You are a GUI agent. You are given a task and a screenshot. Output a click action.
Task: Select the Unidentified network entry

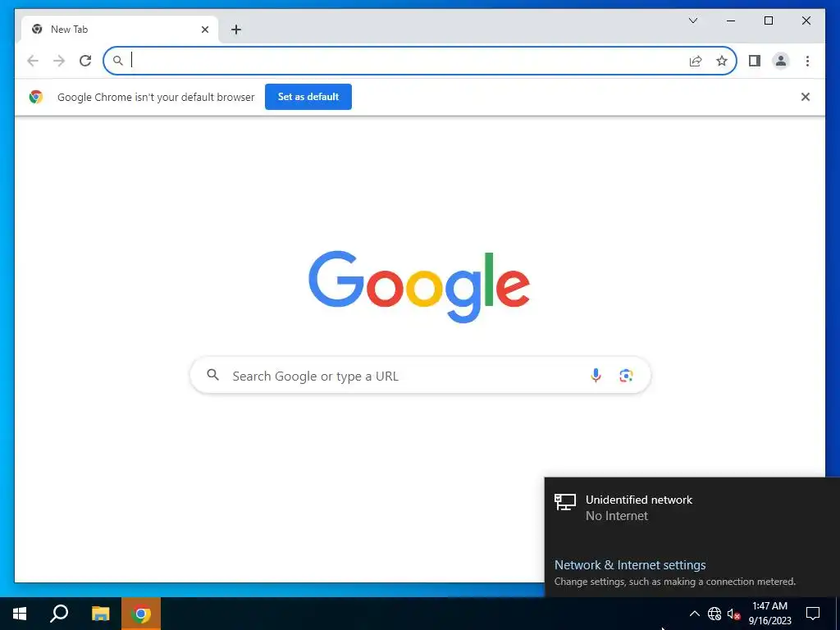[692, 507]
